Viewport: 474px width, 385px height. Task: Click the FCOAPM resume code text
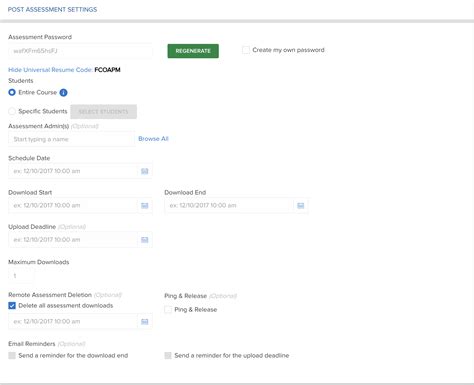pyautogui.click(x=107, y=70)
